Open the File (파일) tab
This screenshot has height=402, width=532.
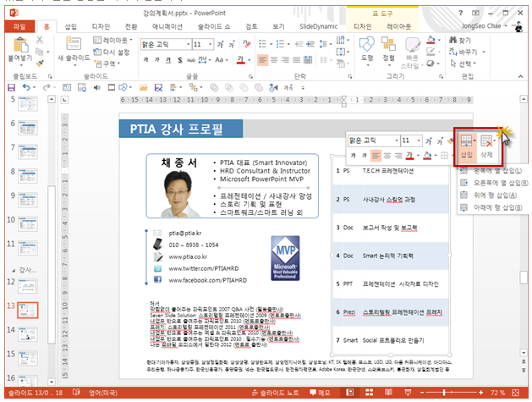(19, 26)
